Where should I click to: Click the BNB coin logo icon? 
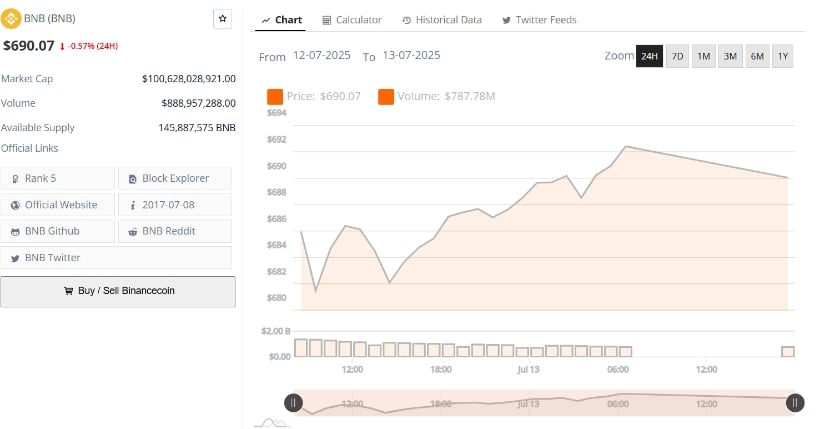tap(11, 18)
